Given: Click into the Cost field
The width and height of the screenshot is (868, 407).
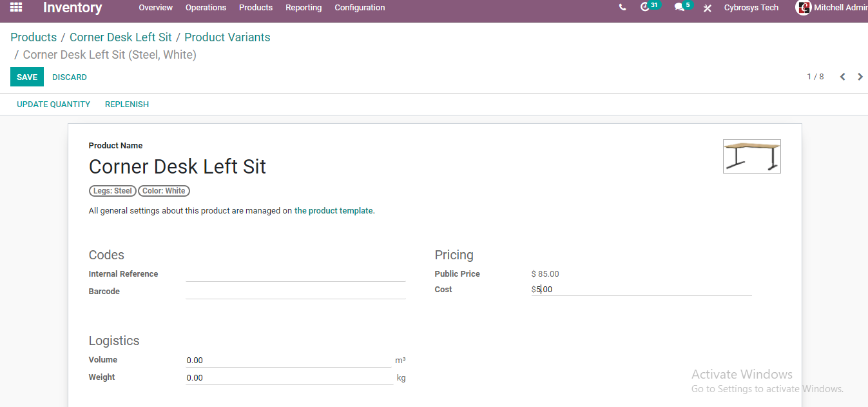Looking at the screenshot, I should (641, 290).
